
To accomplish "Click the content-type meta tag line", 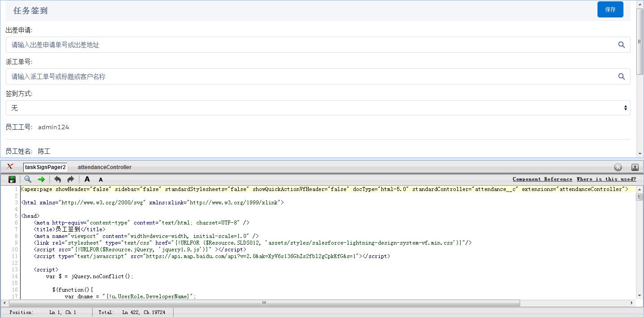I will point(141,223).
